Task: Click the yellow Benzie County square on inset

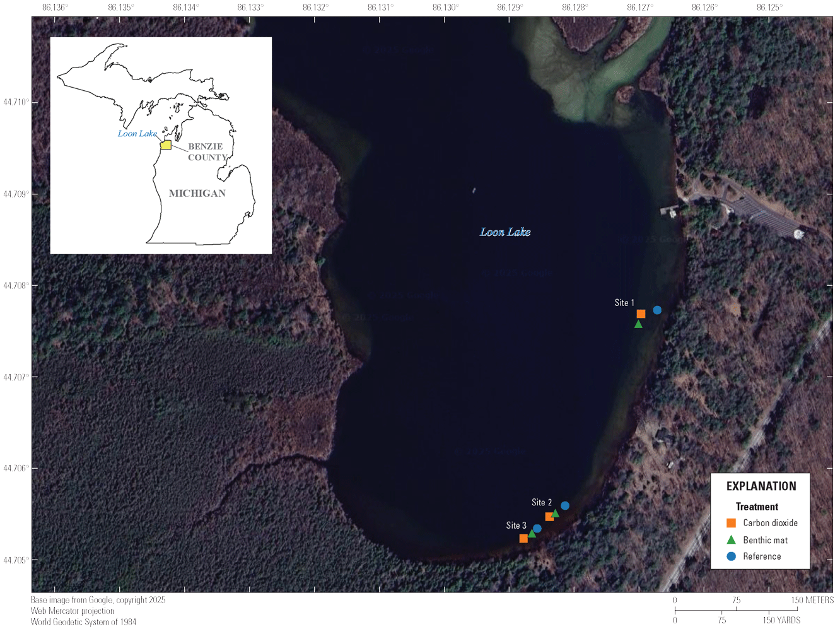Action: coord(166,144)
